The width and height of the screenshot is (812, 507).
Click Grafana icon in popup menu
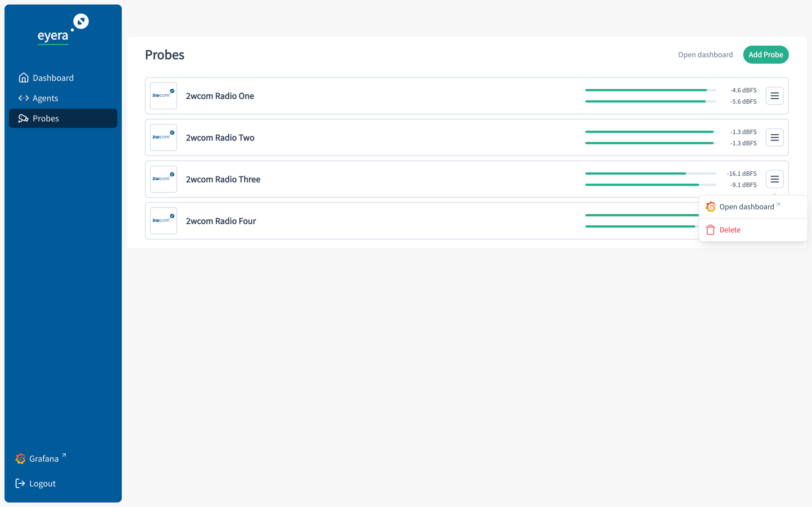click(711, 207)
